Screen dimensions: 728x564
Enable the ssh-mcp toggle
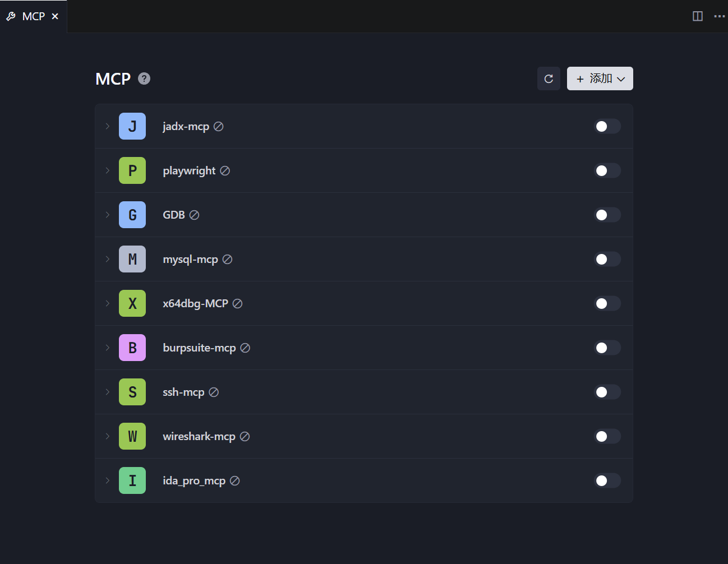pyautogui.click(x=607, y=392)
